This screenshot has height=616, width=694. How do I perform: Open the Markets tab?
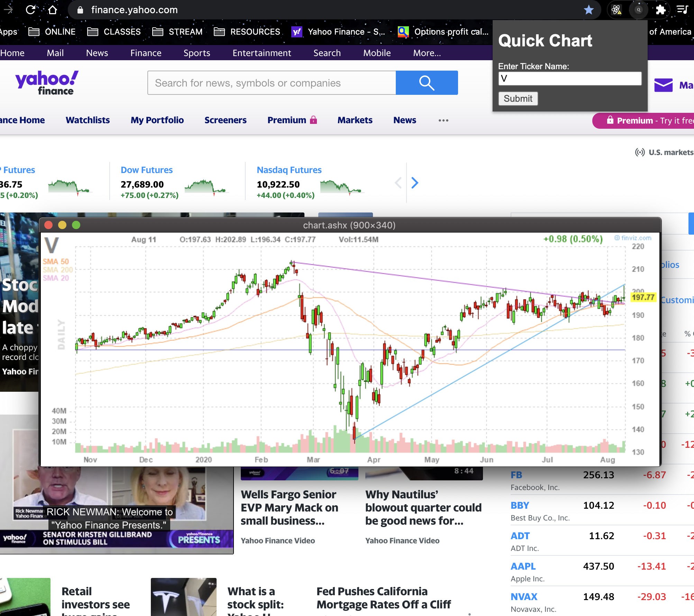tap(355, 120)
